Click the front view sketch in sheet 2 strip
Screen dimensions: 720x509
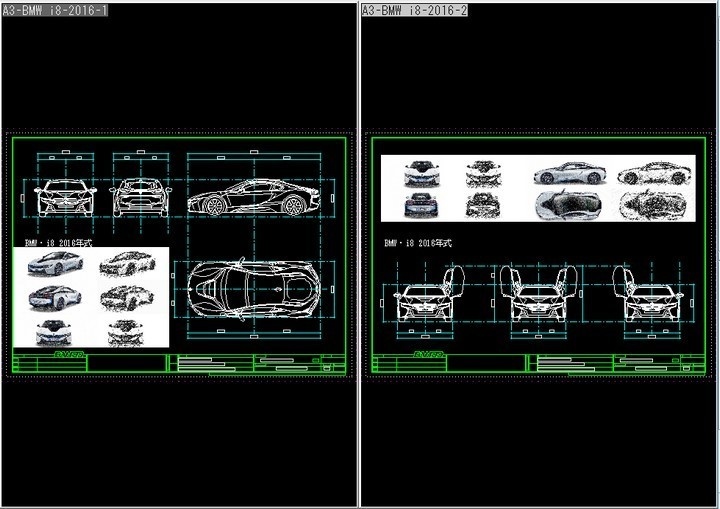(x=483, y=174)
